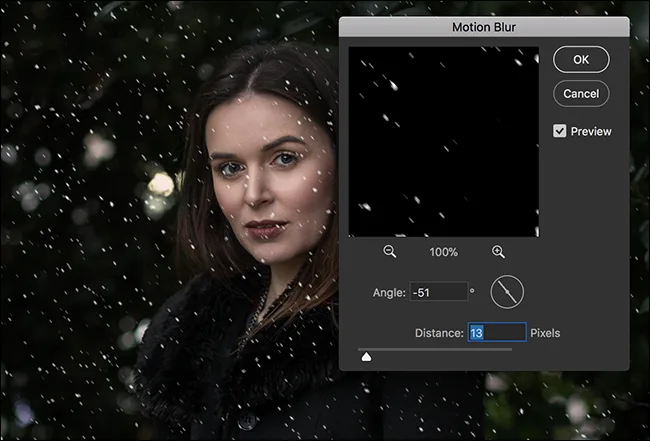This screenshot has width=650, height=441.
Task: Click the middle of the Distance slider track
Action: [x=436, y=349]
